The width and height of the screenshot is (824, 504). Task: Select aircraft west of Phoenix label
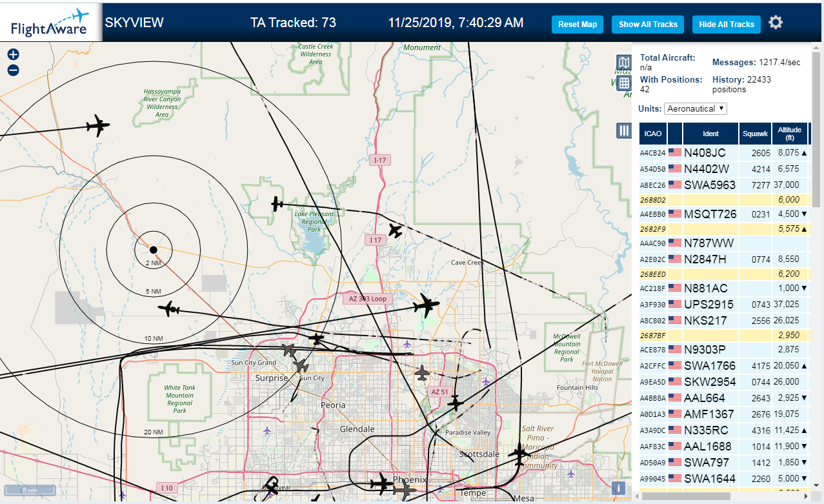[x=382, y=483]
